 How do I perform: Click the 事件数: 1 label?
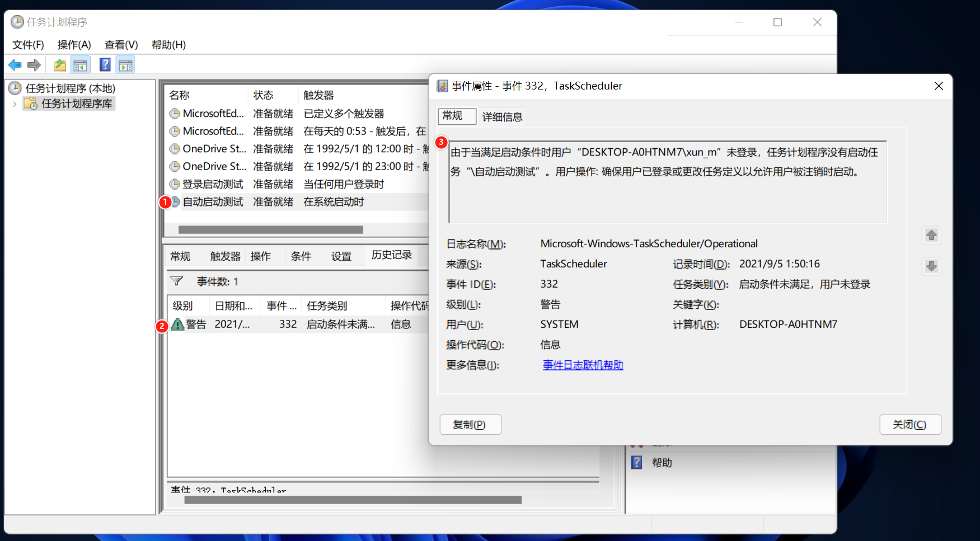[x=217, y=281]
